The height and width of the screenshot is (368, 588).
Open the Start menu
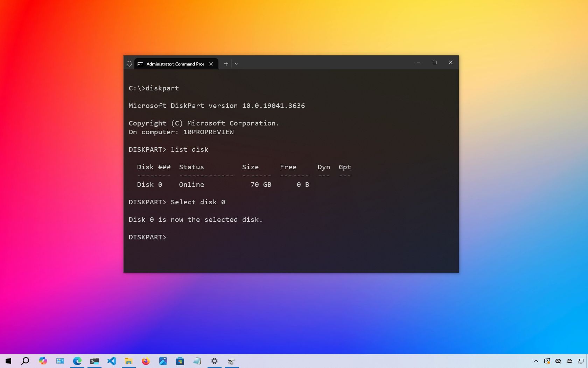click(x=8, y=361)
